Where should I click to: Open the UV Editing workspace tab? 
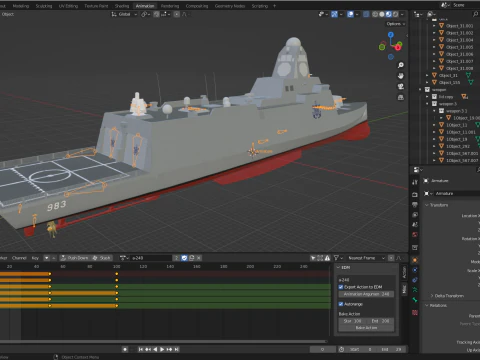(68, 6)
